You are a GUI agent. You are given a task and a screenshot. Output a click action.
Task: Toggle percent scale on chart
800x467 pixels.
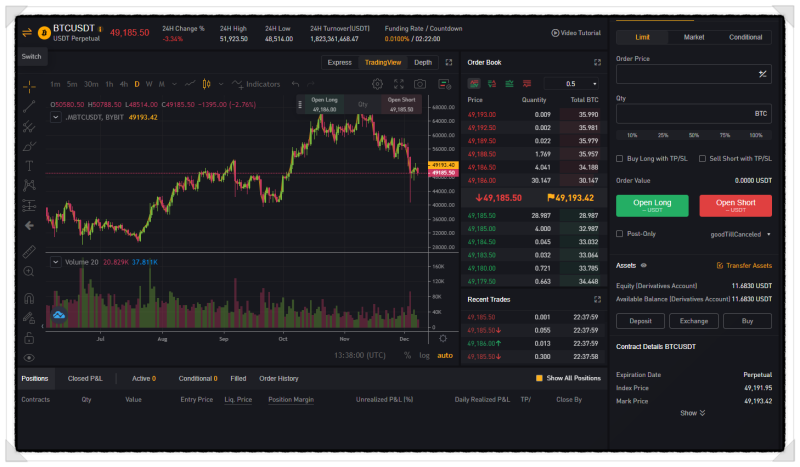(407, 355)
